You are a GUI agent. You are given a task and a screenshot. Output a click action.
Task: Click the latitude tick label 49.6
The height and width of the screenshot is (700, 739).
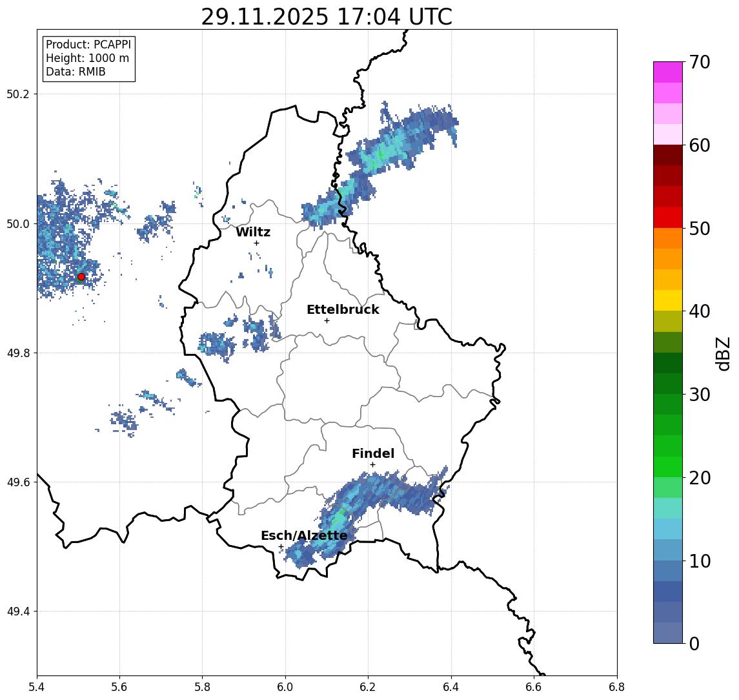click(17, 482)
